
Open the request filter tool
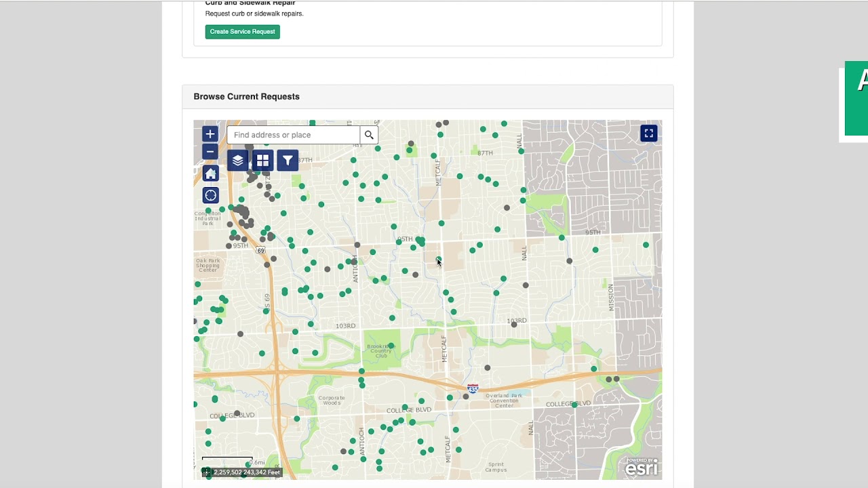[x=288, y=161]
